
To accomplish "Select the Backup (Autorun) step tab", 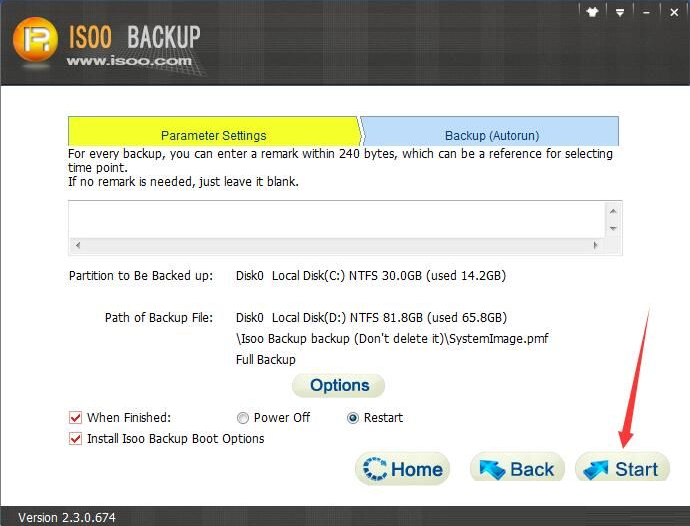I will [490, 131].
